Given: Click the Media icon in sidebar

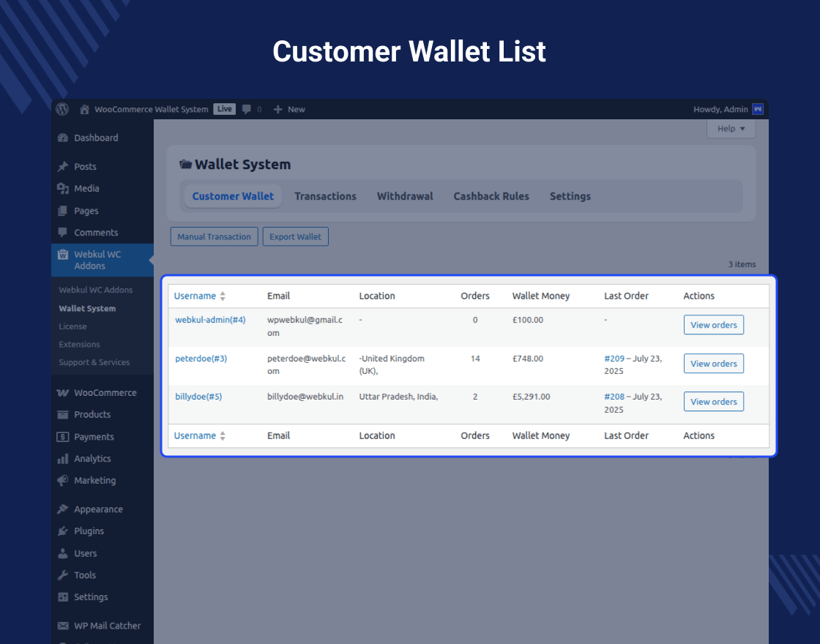Looking at the screenshot, I should (x=63, y=189).
